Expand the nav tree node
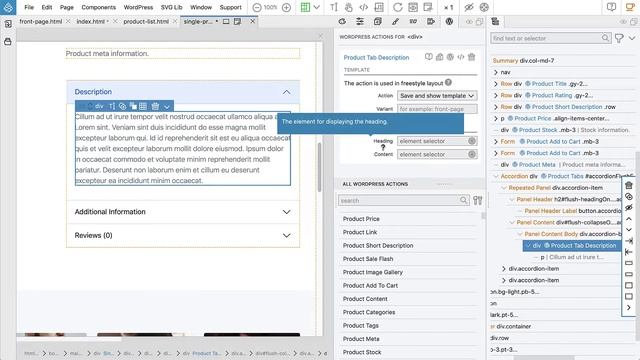The width and height of the screenshot is (640, 360). pos(496,72)
